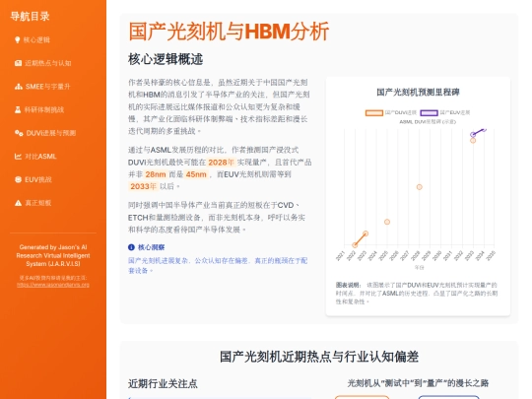Click the orange chart data point at 2025
The image size is (532, 399).
387,222
